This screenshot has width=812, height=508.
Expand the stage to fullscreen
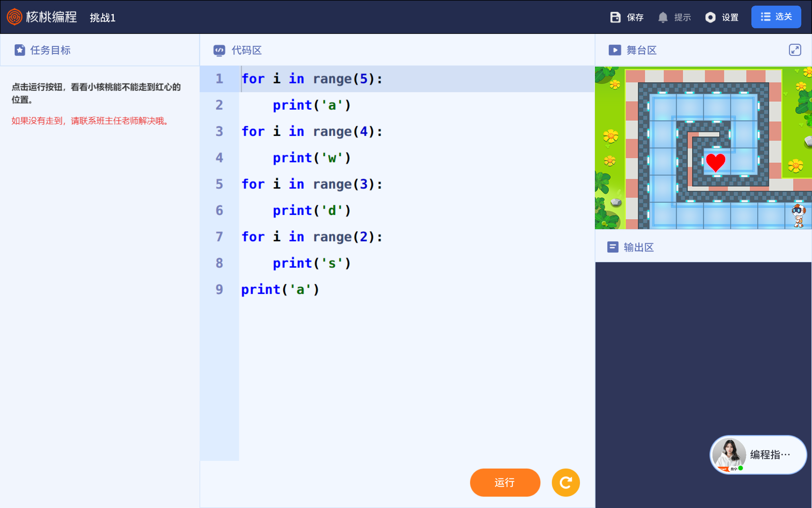[795, 50]
